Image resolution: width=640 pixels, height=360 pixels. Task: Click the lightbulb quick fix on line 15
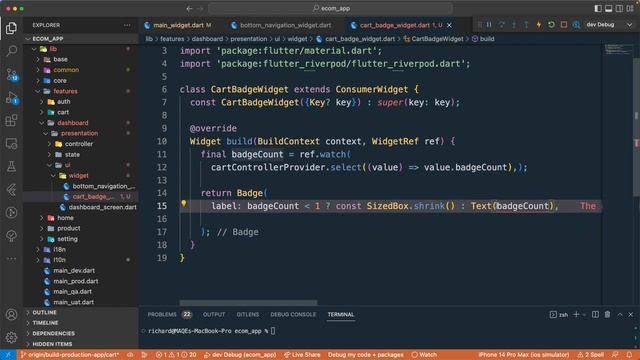coord(184,204)
